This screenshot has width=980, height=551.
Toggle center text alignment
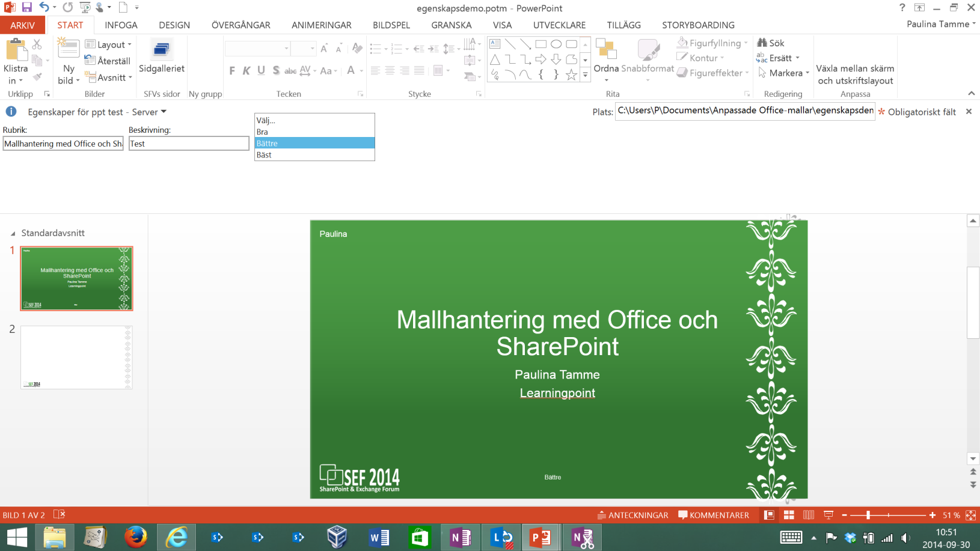(390, 71)
